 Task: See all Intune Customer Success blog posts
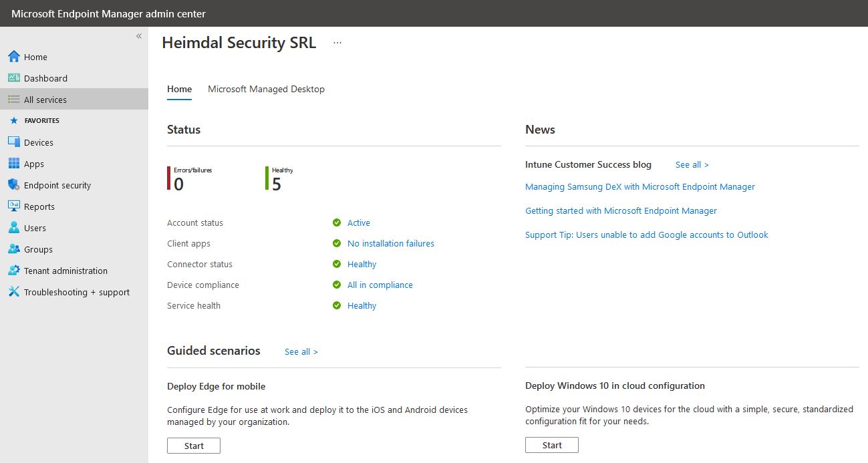tap(692, 164)
